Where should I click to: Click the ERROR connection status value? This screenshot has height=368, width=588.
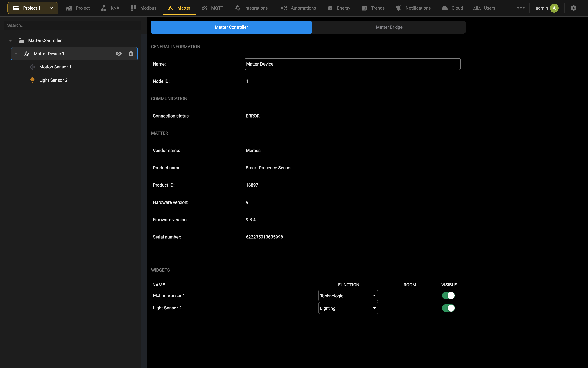(253, 116)
